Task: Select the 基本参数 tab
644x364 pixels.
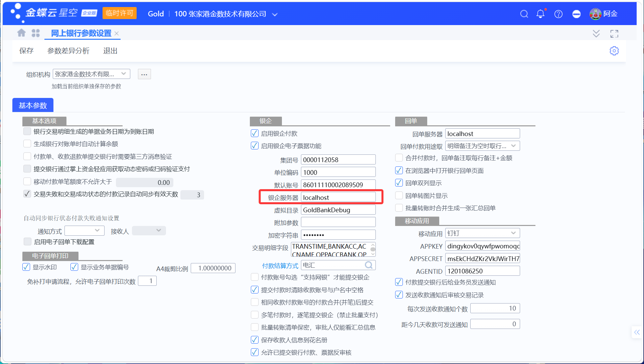Action: pyautogui.click(x=33, y=105)
